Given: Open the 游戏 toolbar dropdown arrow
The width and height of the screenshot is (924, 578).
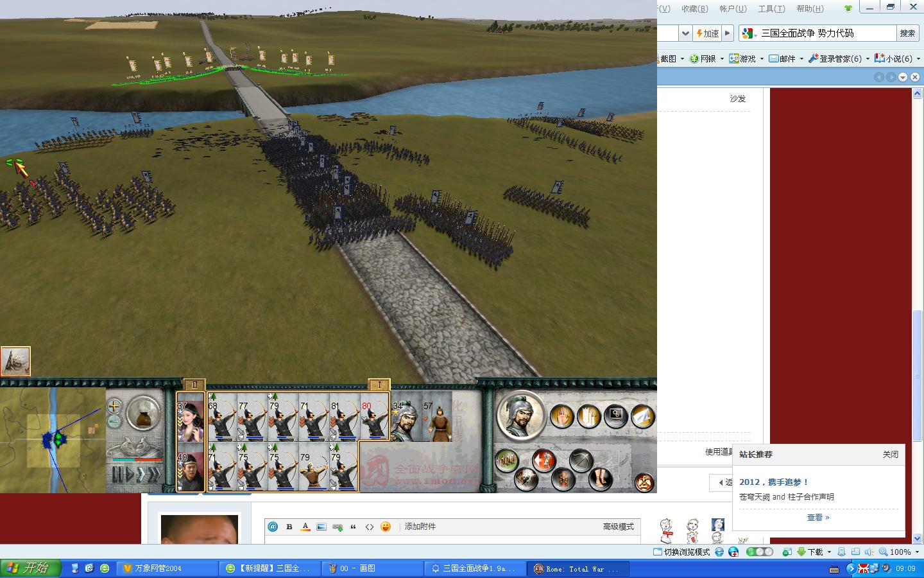Looking at the screenshot, I should click(x=762, y=59).
